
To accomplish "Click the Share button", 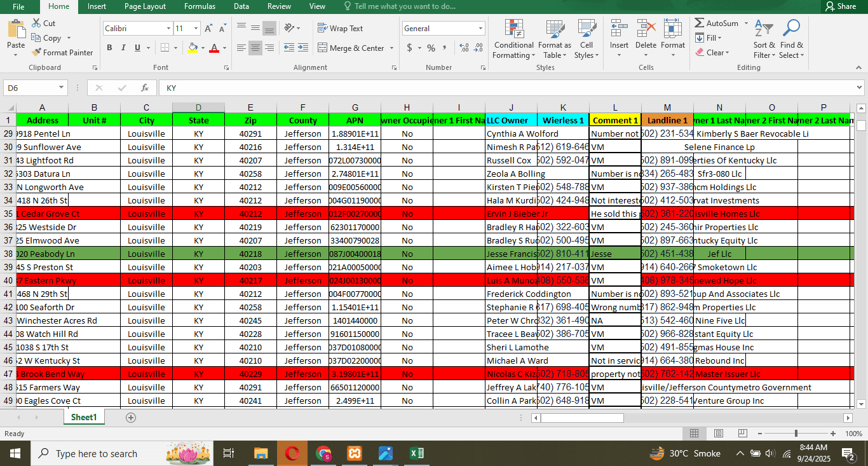I will coord(840,6).
